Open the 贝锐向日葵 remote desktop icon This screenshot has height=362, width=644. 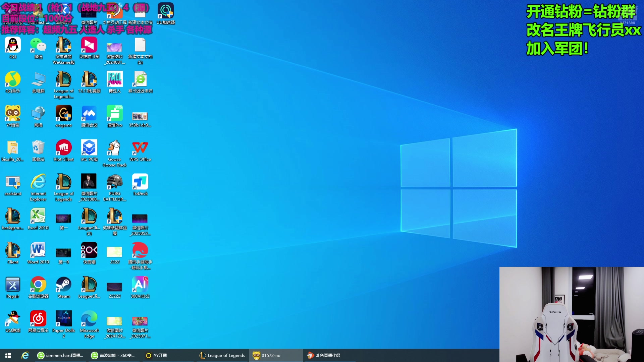(x=89, y=48)
